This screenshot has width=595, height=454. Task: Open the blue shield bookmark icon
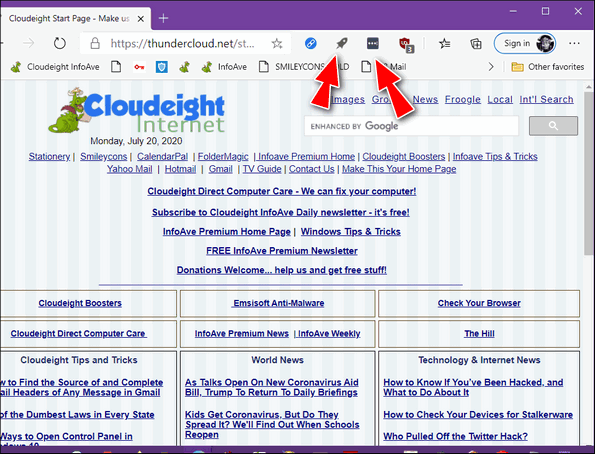tap(162, 67)
